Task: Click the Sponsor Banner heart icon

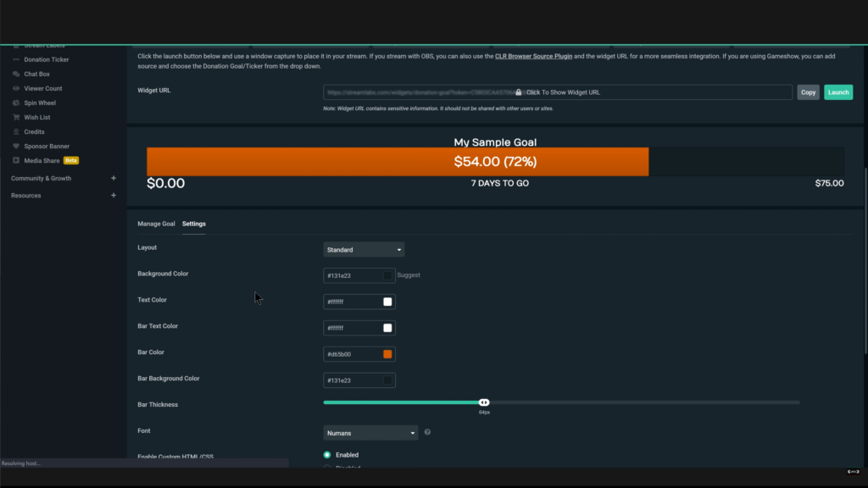Action: click(16, 146)
